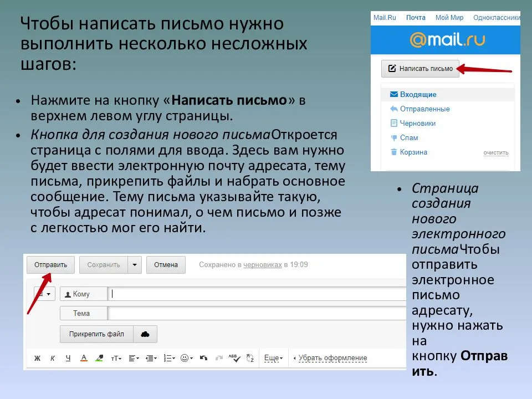Viewport: 532px width, 399px height.
Task: Open the Черновики folder
Action: (418, 123)
